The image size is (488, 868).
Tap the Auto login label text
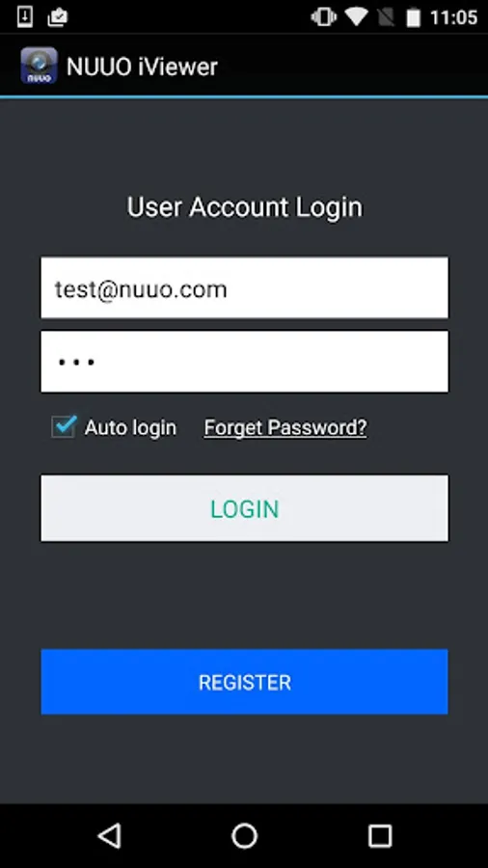[130, 427]
